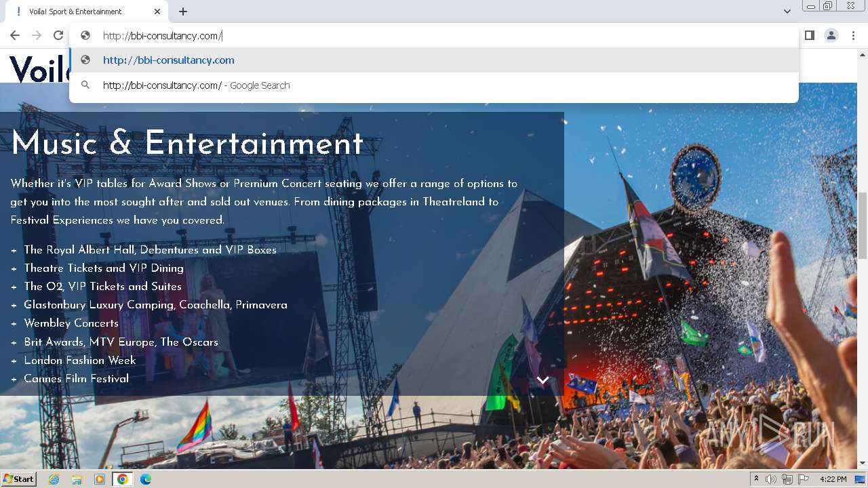Click 'Glastonbury Luxury Camping, Coachella, Primavera'

(156, 305)
